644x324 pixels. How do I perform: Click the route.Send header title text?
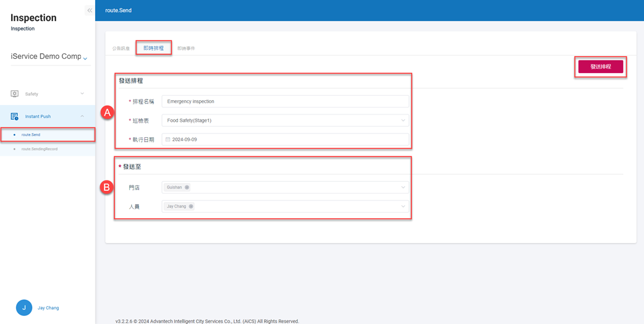point(118,11)
